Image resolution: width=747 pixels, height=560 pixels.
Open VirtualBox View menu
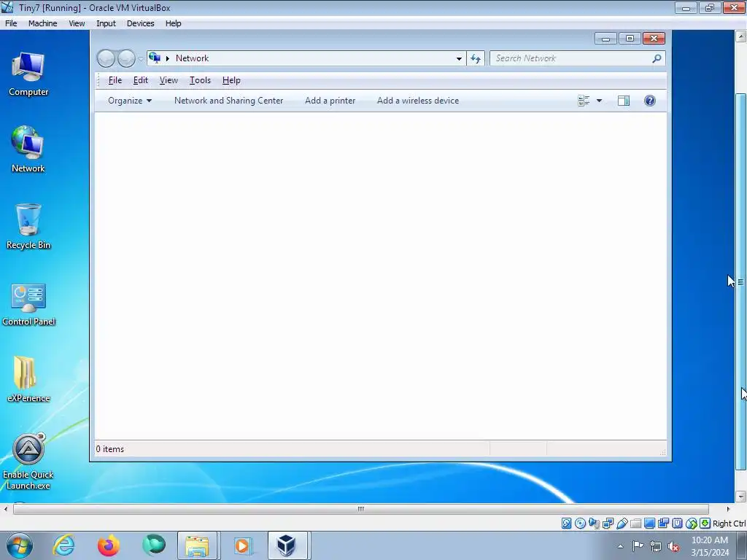[x=76, y=23]
